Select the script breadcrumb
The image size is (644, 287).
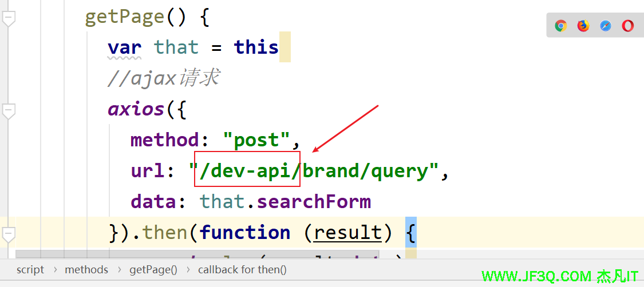tap(30, 270)
